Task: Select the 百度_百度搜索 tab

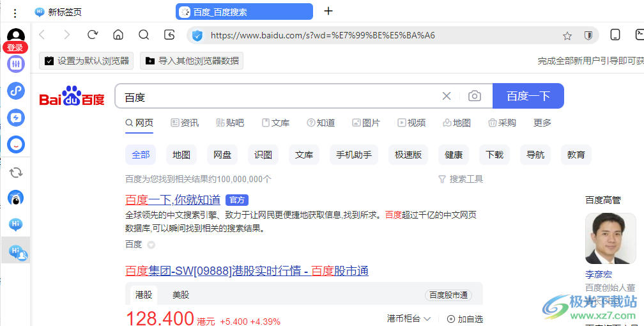Action: (244, 12)
